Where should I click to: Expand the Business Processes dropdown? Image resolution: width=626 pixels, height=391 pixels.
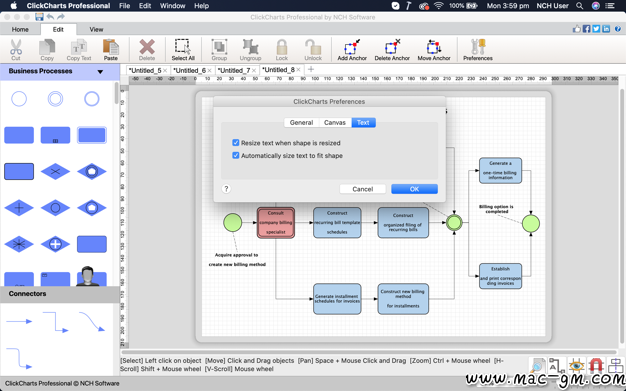pyautogui.click(x=100, y=71)
